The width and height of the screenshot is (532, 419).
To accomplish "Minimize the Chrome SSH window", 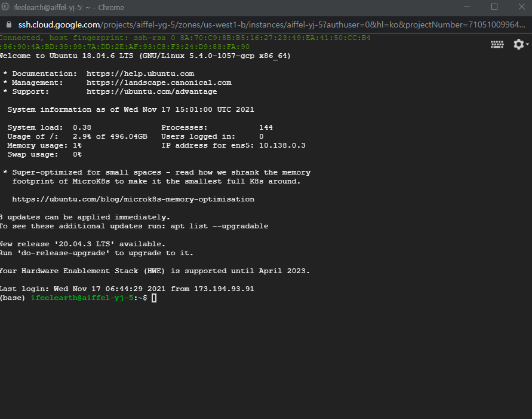I will (467, 7).
